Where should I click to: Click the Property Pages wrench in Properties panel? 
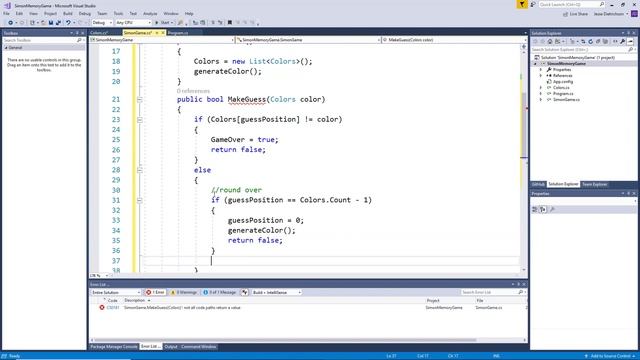(x=552, y=209)
